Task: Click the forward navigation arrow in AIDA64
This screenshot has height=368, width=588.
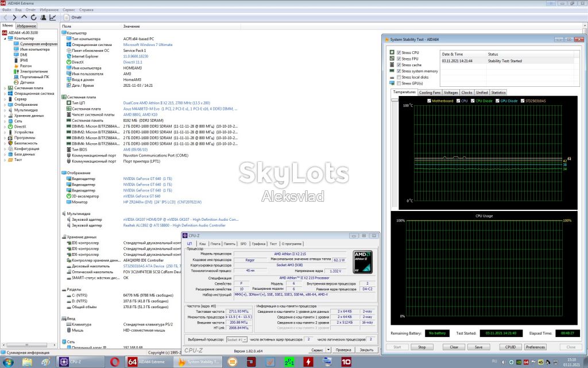Action: (x=14, y=17)
